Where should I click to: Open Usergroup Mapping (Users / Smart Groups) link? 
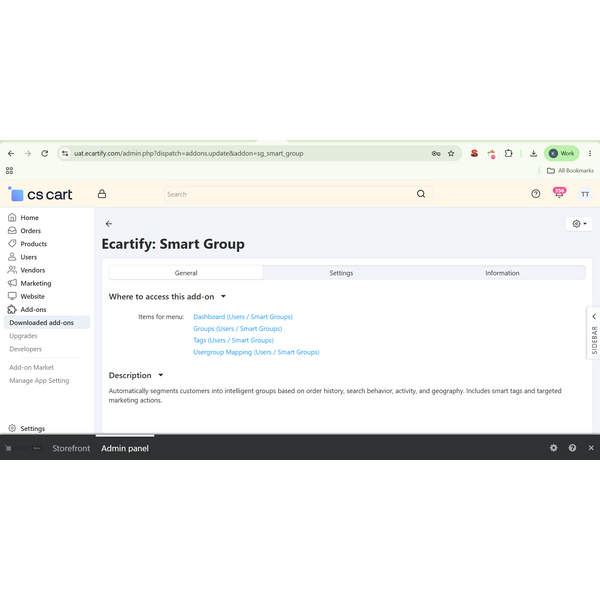(256, 352)
